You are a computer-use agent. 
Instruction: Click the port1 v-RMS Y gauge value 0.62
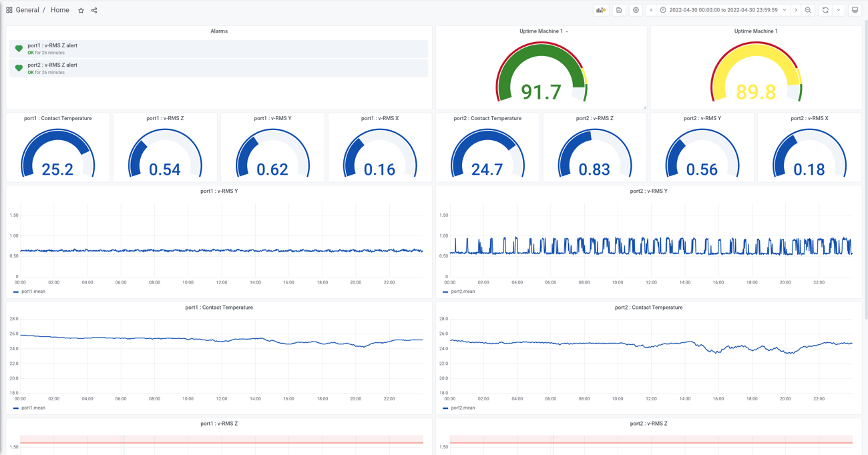point(272,169)
